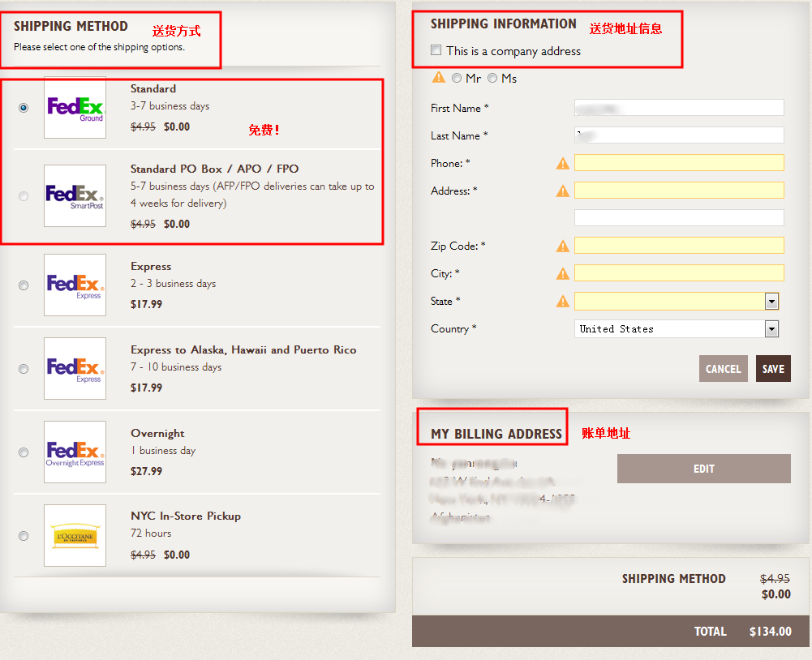Focus the City text field

tap(679, 273)
